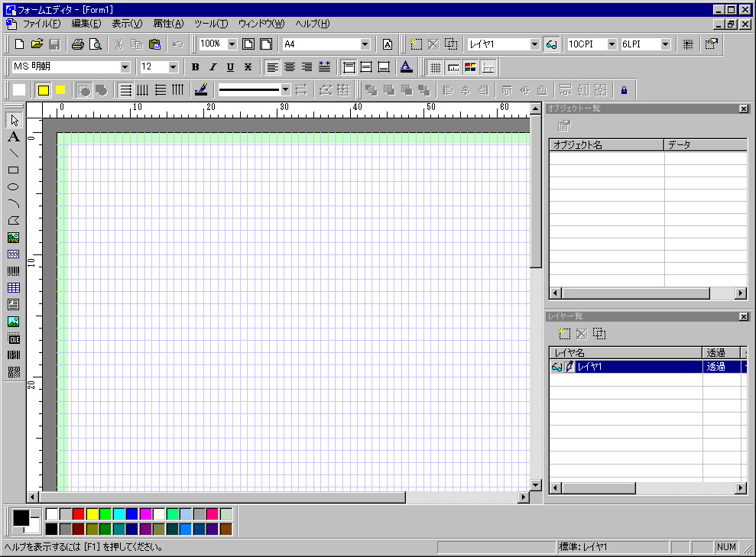The width and height of the screenshot is (756, 557).
Task: Click the レイヤ名 column header
Action: coord(625,352)
